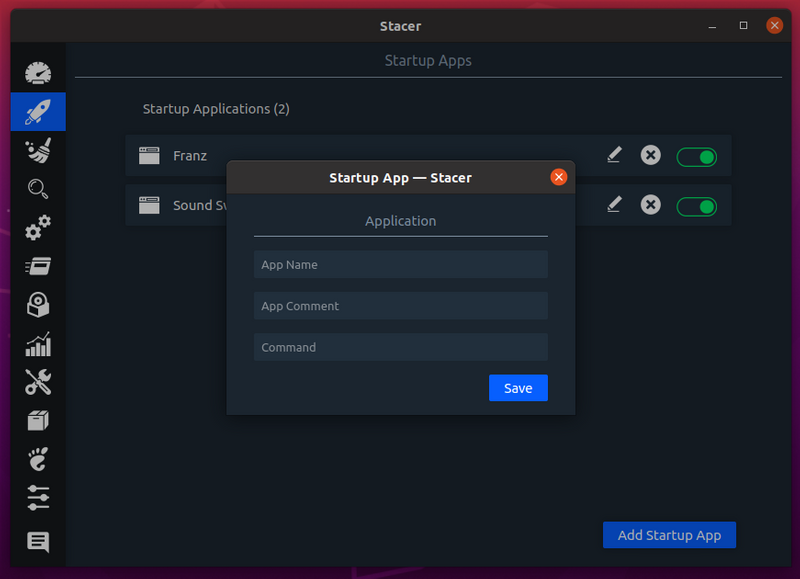The image size is (800, 579).
Task: Click the Startup Applications (2) label
Action: (216, 109)
